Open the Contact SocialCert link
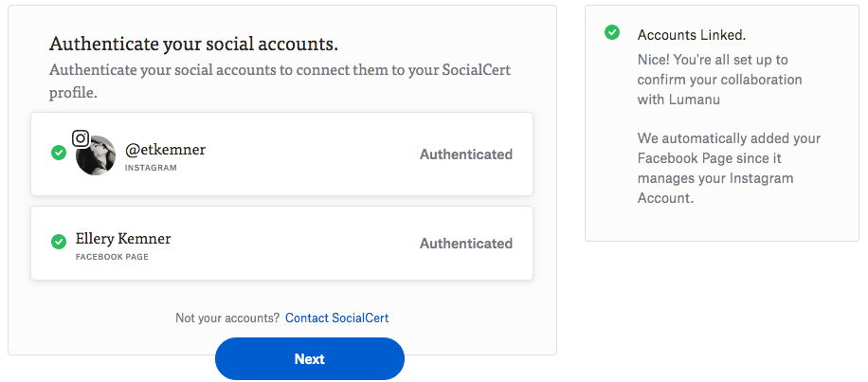Viewport: 868px width, 382px height. click(336, 318)
